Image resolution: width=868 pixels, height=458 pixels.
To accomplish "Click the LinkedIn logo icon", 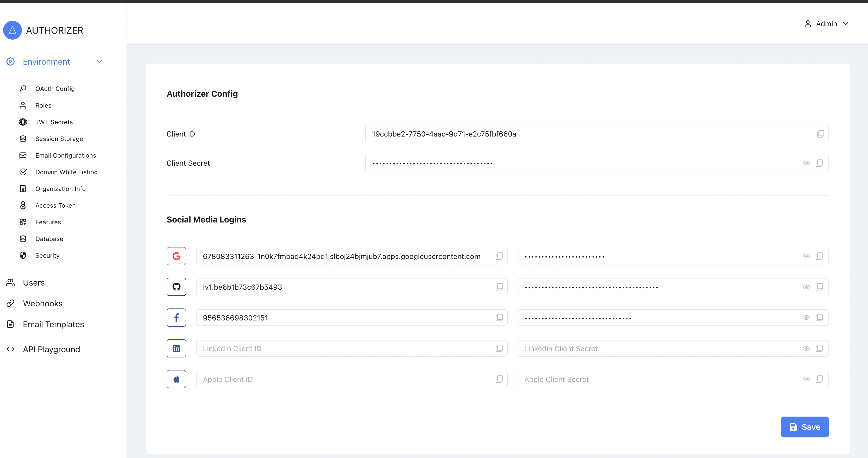I will tap(176, 348).
